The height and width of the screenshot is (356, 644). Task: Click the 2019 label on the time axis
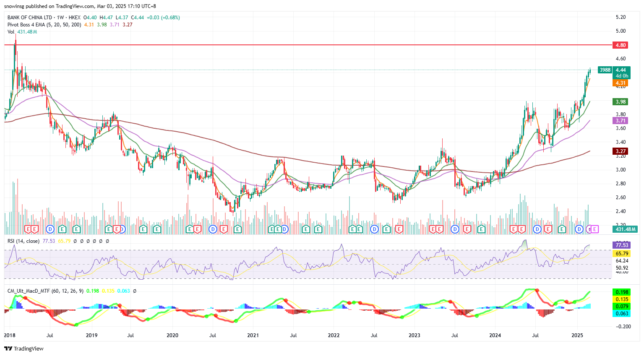(x=91, y=335)
